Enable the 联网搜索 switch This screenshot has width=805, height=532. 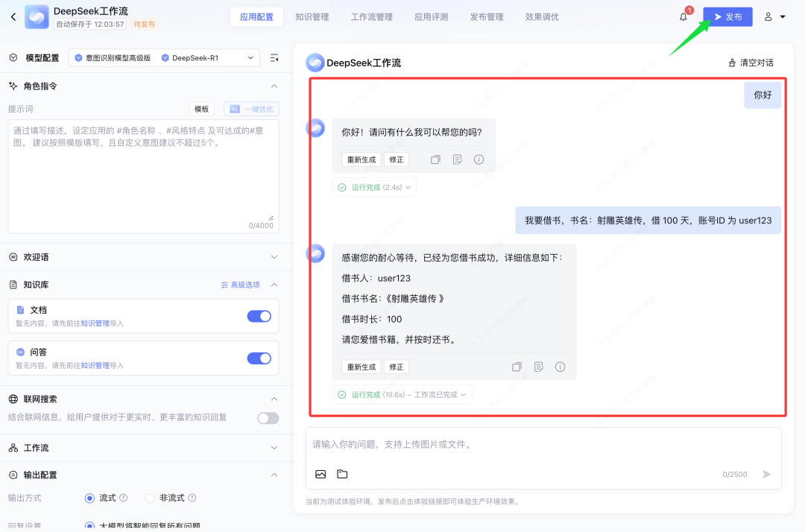[268, 418]
